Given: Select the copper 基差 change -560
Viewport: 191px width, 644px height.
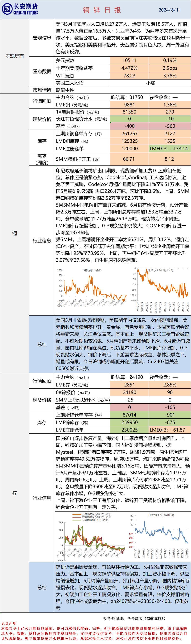Looking at the screenshot, I should (x=170, y=126).
